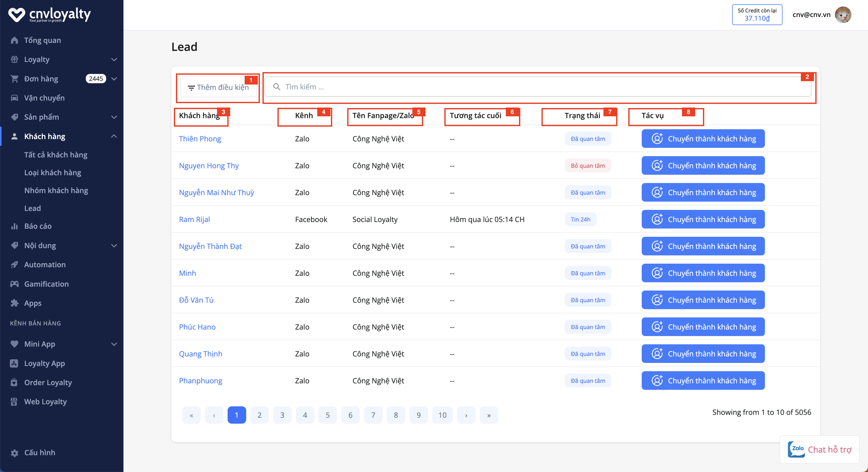Open the user avatar in header
868x472 pixels.
tap(843, 15)
